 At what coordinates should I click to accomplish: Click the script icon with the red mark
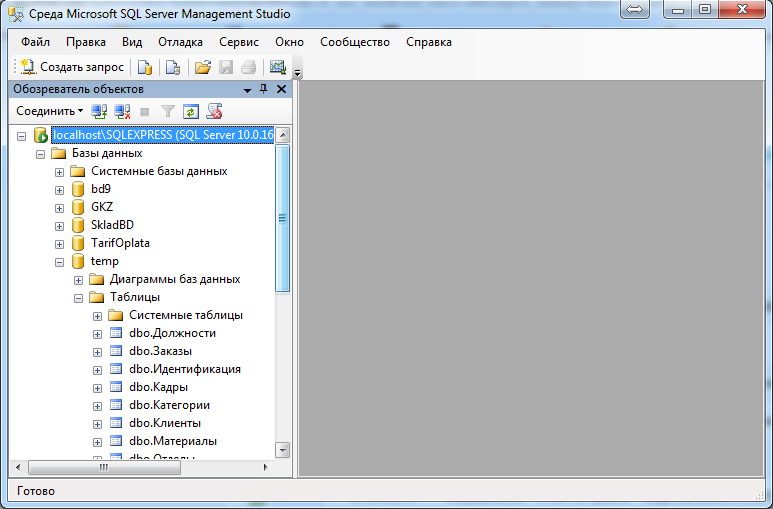click(x=214, y=111)
